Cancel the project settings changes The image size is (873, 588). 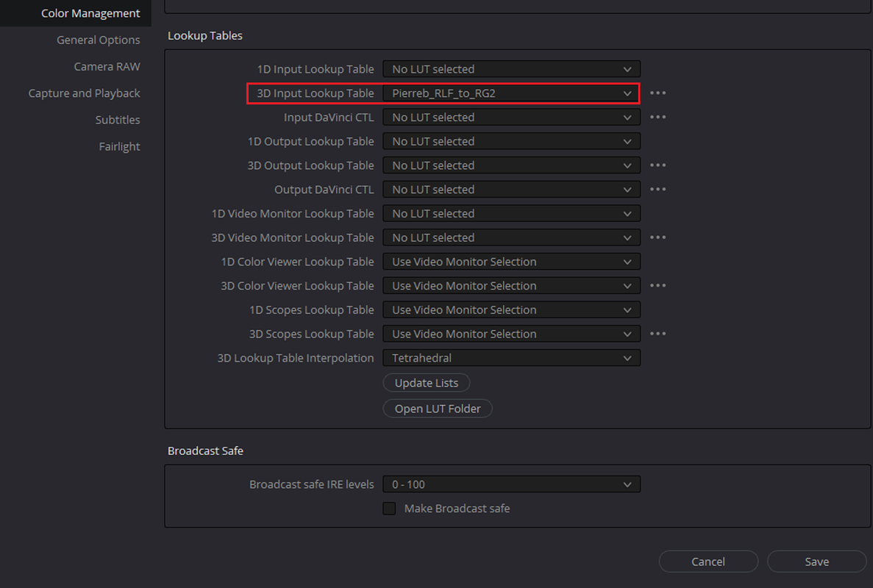tap(708, 562)
